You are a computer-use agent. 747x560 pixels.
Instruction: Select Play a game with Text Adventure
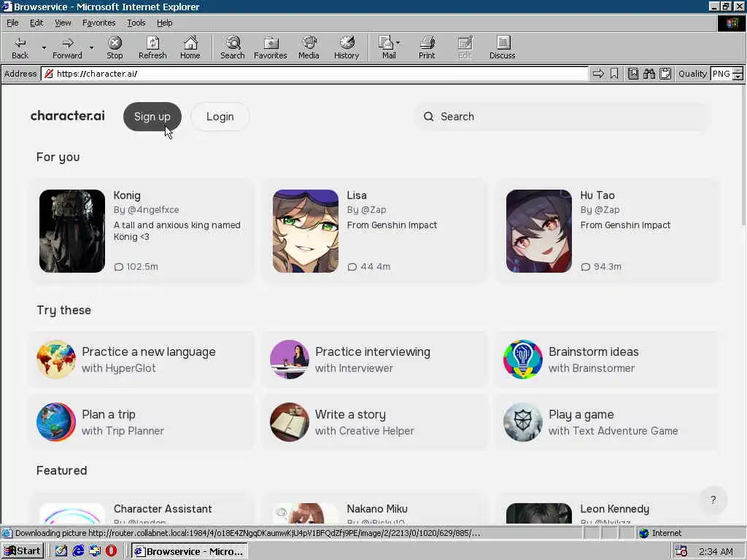(609, 422)
